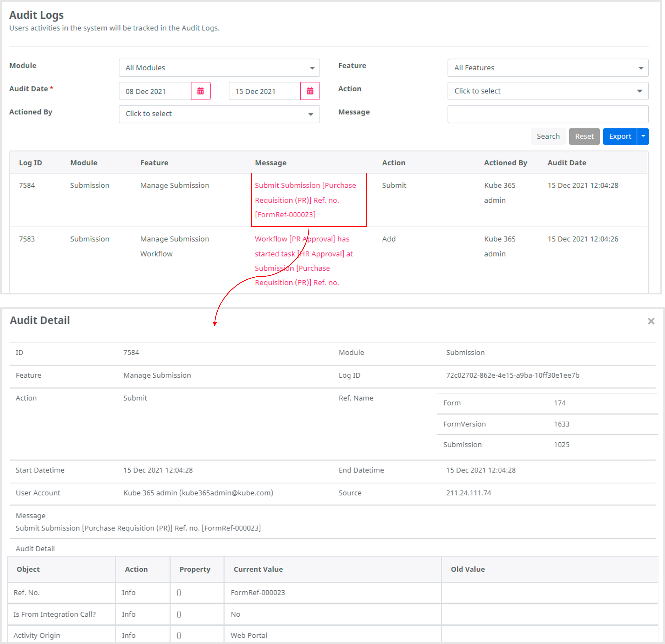Click into the Message filter field
This screenshot has height=644, width=665.
[x=548, y=114]
